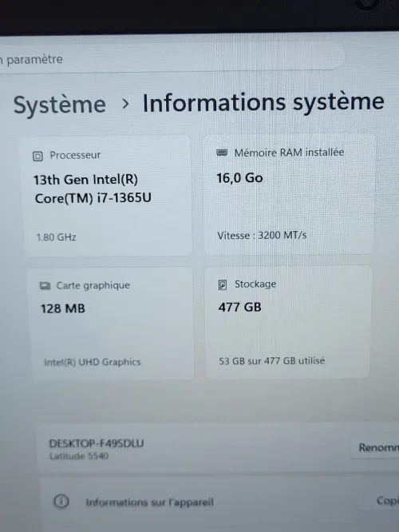Select 53 GB sur 477 GB utilisé
This screenshot has width=399, height=532.
click(271, 361)
